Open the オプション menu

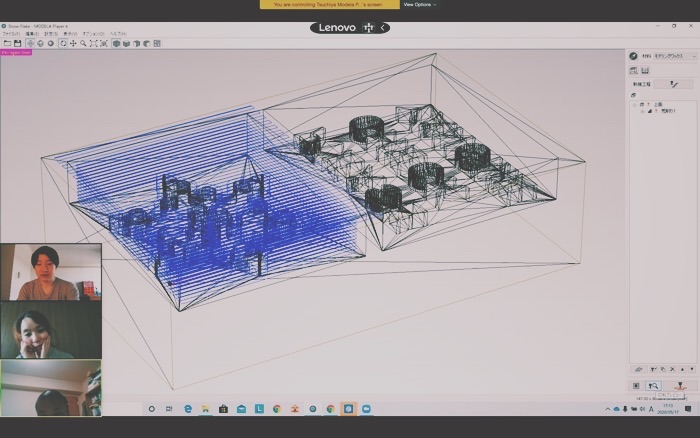pos(93,33)
